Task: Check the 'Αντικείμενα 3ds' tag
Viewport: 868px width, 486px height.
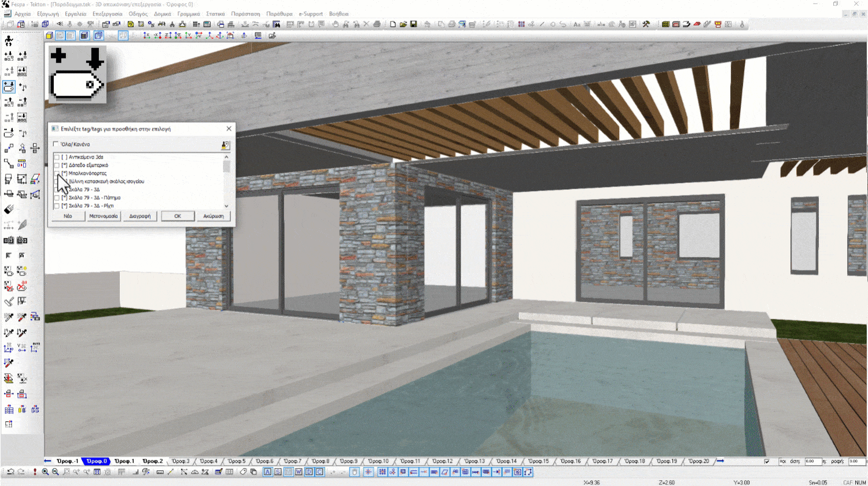Action: click(x=57, y=157)
